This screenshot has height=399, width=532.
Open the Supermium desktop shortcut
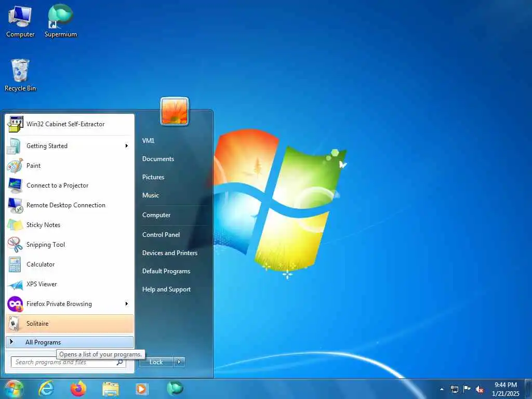pyautogui.click(x=60, y=21)
